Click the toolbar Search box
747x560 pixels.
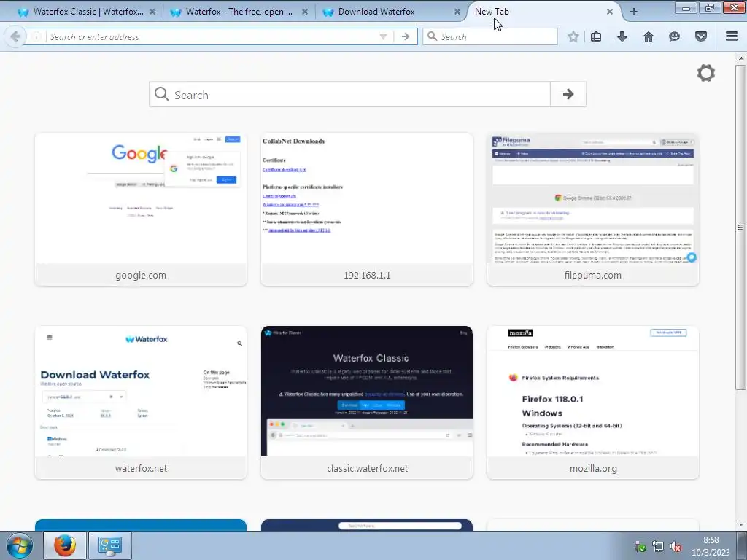pos(490,36)
